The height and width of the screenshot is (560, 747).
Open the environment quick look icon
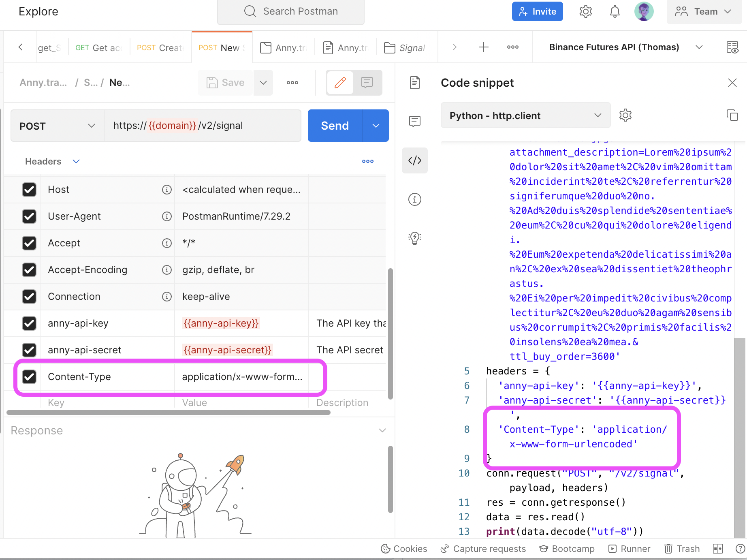click(x=733, y=47)
